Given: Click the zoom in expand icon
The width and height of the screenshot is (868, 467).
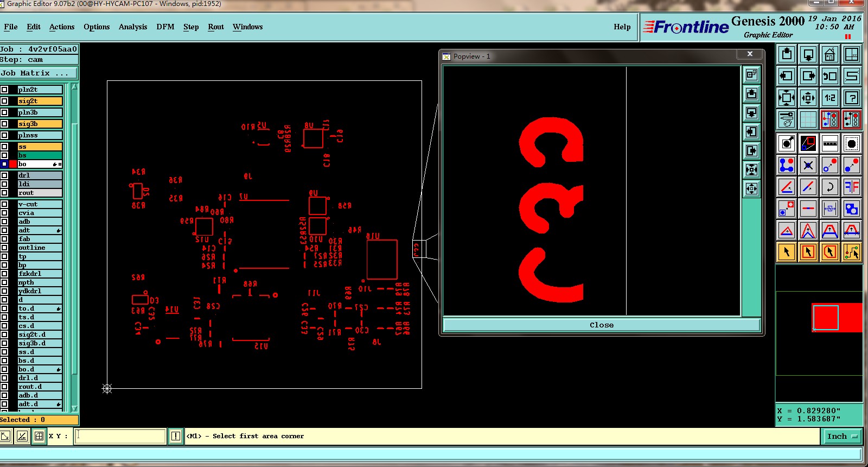Looking at the screenshot, I should coord(787,98).
